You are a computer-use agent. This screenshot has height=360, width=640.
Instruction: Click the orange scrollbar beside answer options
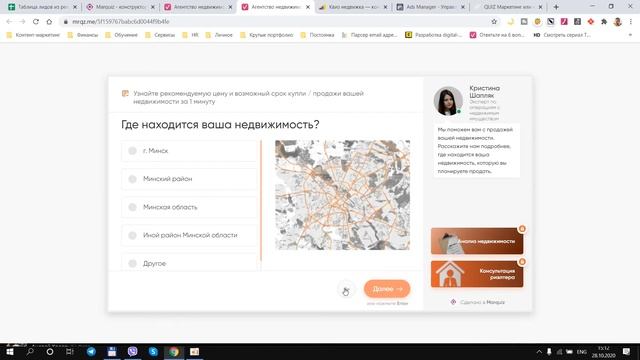[261, 200]
